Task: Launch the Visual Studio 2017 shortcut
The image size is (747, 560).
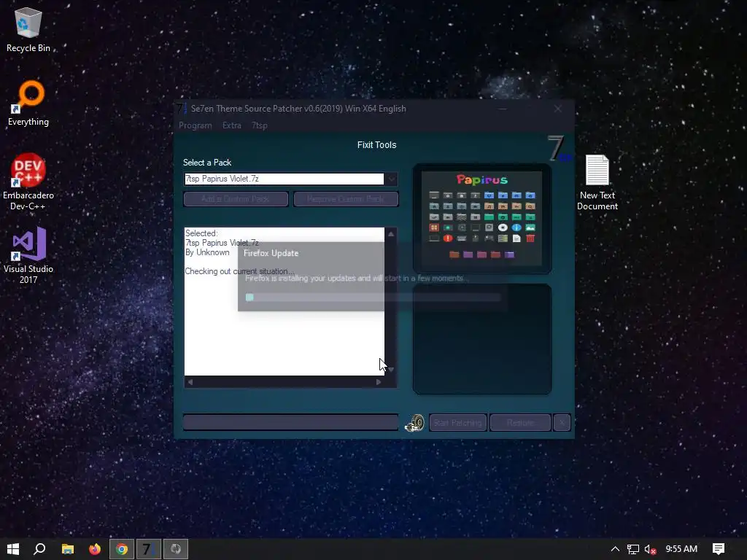Action: pyautogui.click(x=28, y=256)
